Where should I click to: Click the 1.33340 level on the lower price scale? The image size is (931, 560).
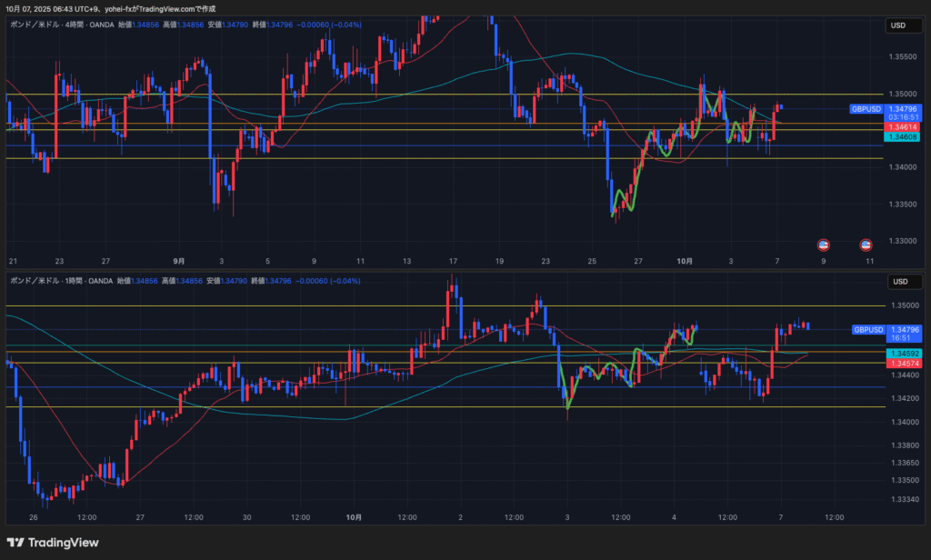coord(906,499)
